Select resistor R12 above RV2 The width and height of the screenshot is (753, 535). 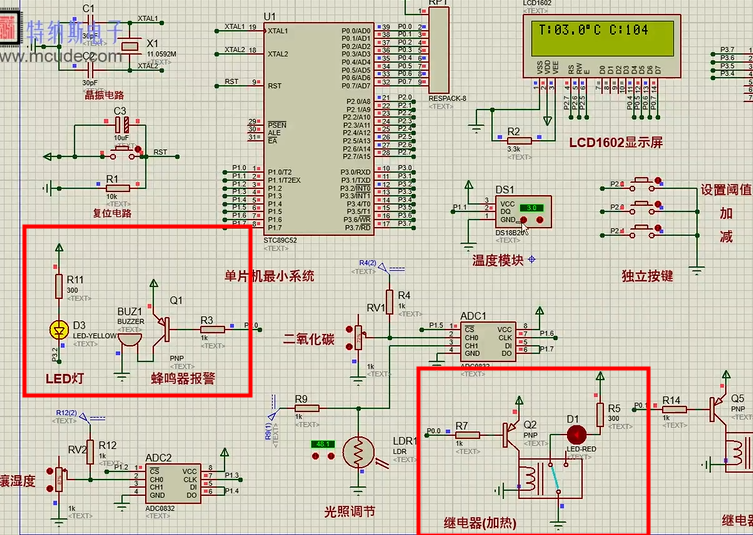[90, 452]
